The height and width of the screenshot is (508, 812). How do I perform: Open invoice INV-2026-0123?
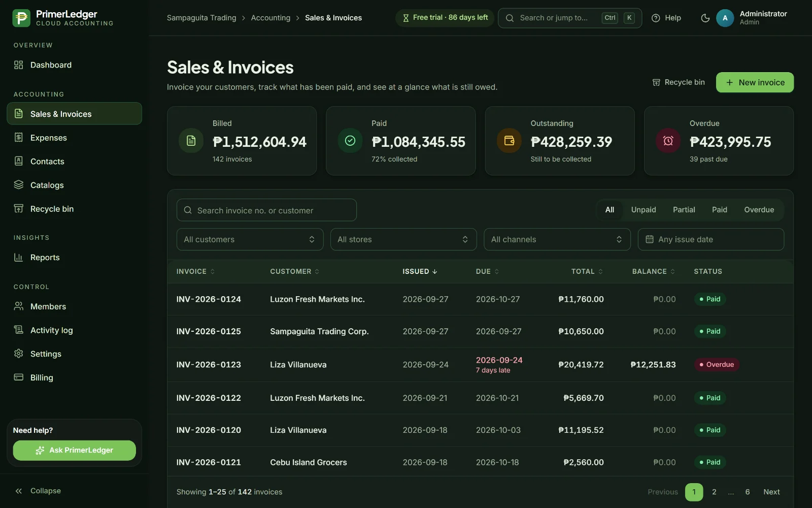(x=209, y=365)
